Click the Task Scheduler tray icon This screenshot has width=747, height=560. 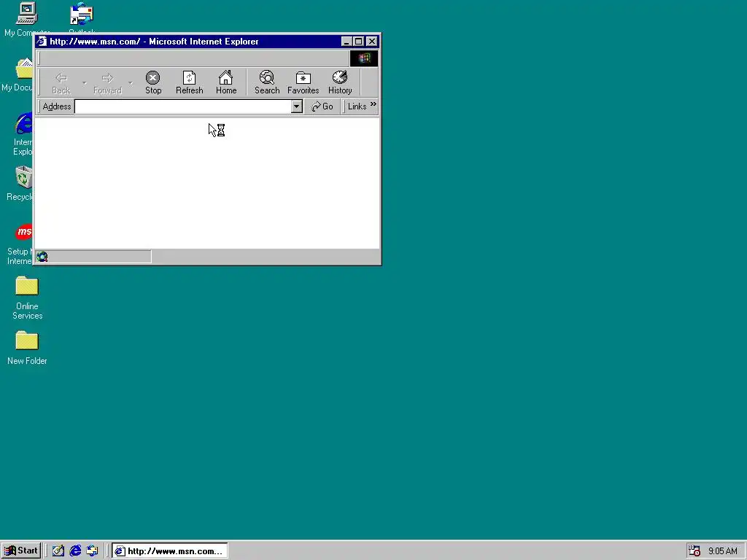pos(694,551)
